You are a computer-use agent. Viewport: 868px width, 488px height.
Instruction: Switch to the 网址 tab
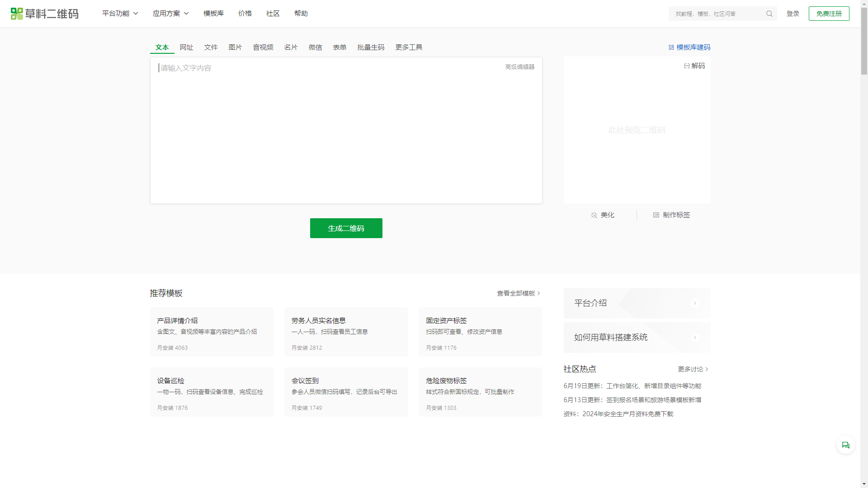pos(186,47)
